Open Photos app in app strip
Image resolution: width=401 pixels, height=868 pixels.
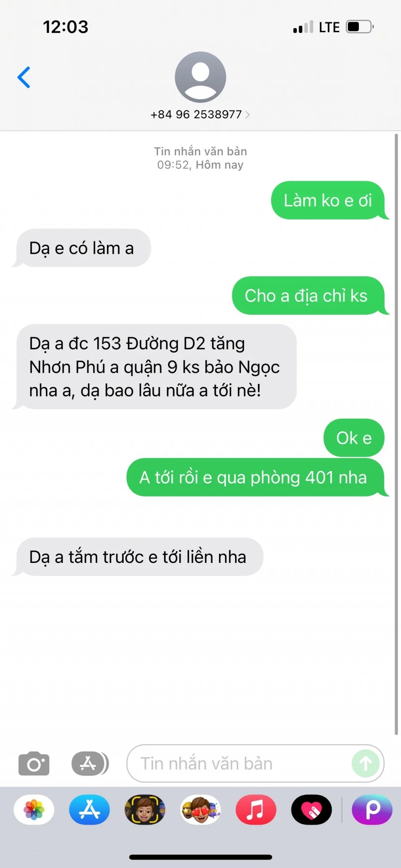click(34, 809)
